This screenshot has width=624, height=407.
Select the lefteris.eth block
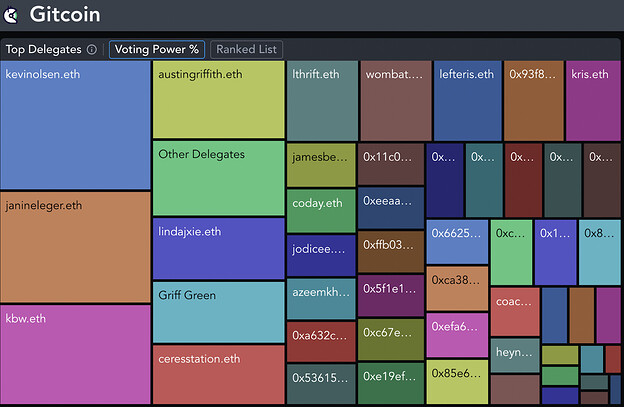click(x=468, y=101)
